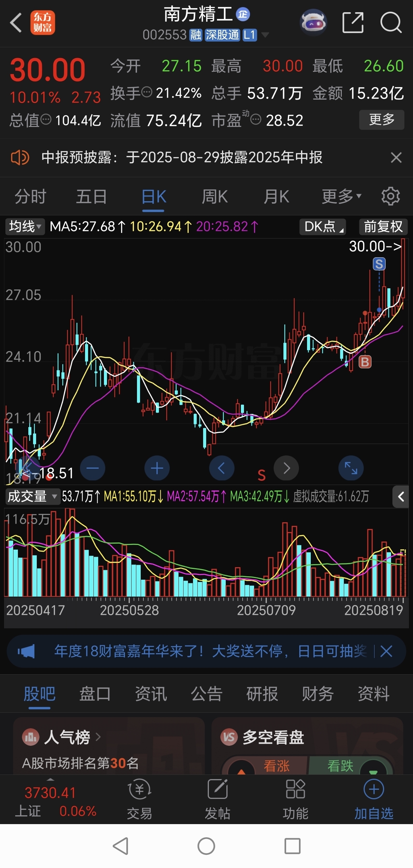The height and width of the screenshot is (868, 413).
Task: Expand the 更多 chart periods dropdown
Action: click(x=341, y=196)
